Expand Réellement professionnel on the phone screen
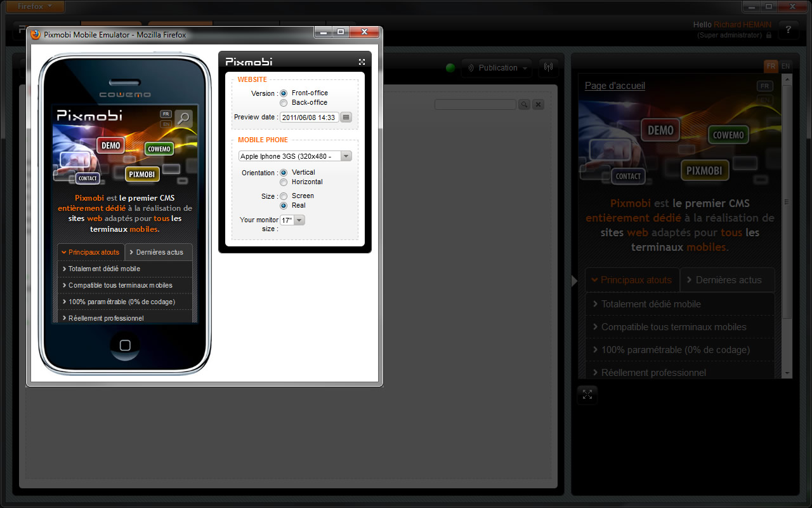The image size is (812, 508). [x=124, y=317]
